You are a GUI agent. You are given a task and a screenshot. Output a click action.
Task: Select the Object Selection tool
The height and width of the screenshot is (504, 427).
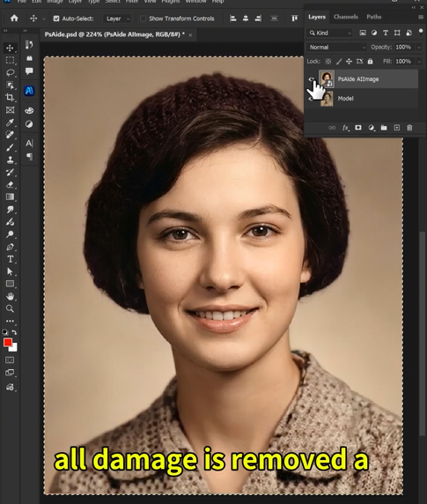click(x=10, y=85)
